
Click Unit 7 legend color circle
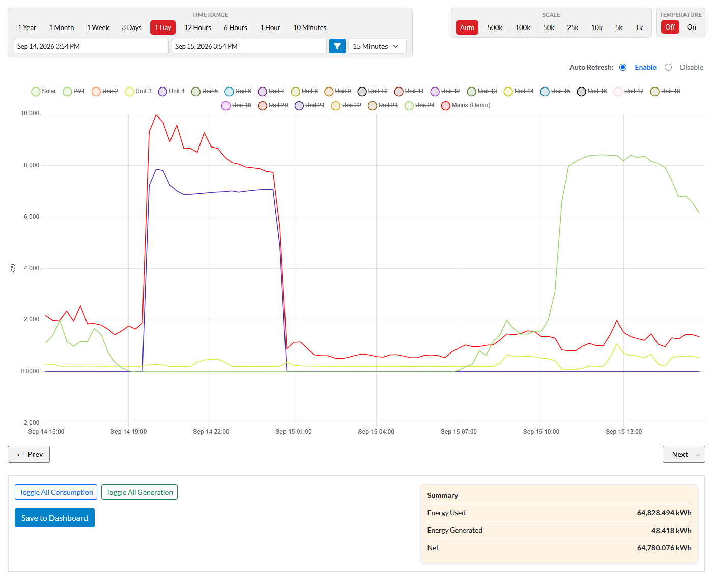coord(263,92)
